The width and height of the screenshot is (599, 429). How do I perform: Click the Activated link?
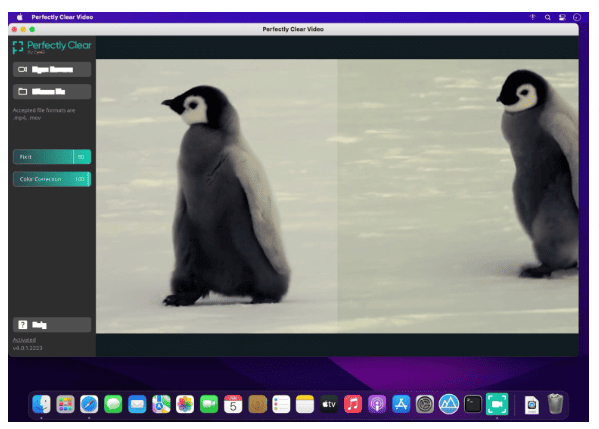(24, 340)
